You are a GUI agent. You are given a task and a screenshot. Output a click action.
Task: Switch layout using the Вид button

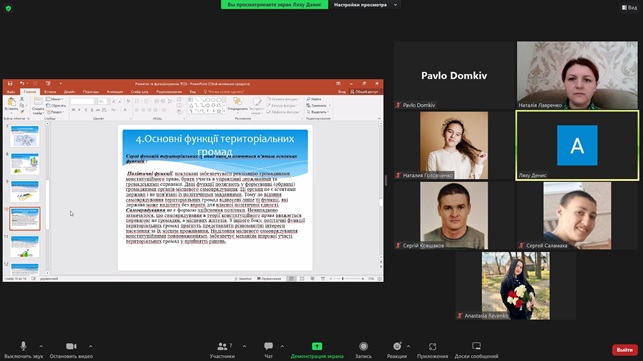tap(629, 7)
